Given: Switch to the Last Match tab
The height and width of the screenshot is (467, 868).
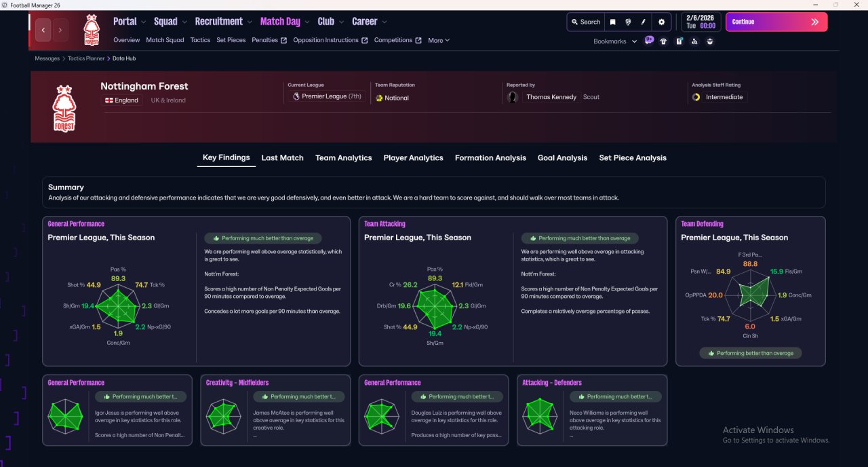Looking at the screenshot, I should coord(282,157).
